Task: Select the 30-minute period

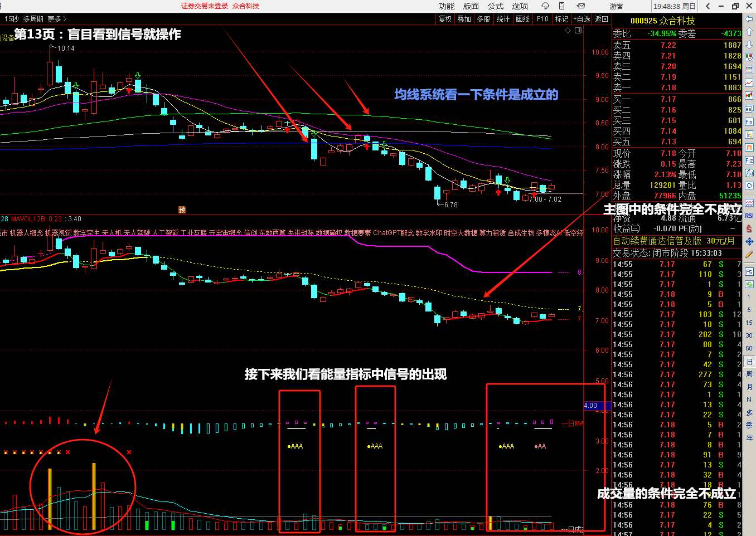Action: point(749,335)
